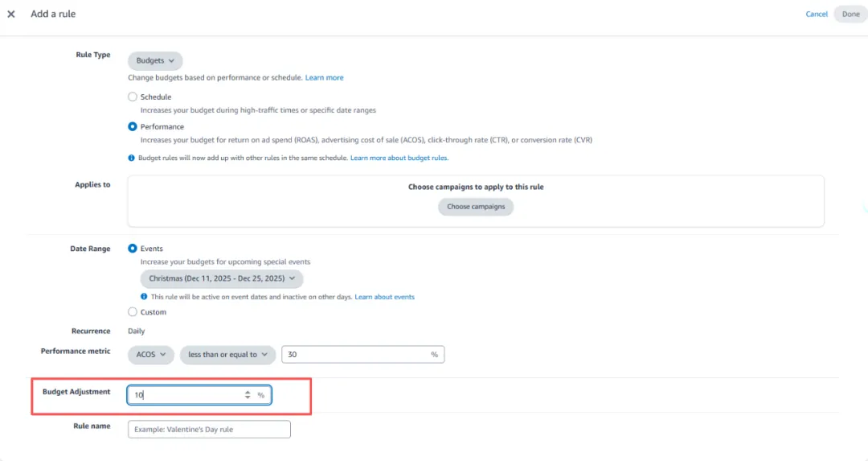Select the Events date range option

(133, 249)
